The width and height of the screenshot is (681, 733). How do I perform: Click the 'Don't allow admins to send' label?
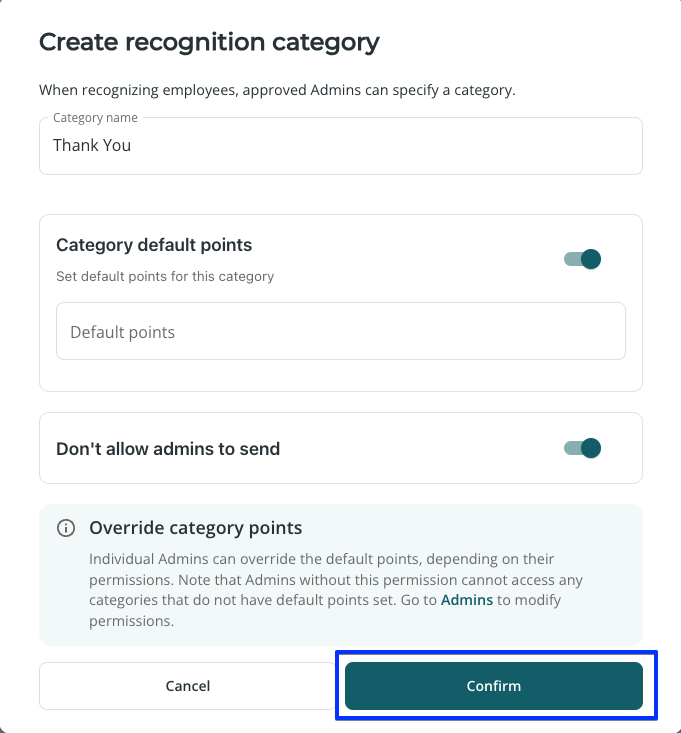168,449
